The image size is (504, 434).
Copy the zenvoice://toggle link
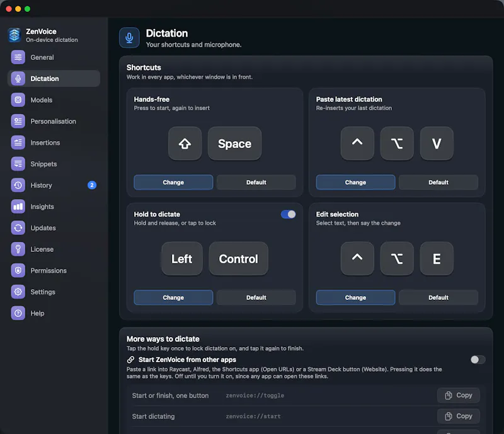(x=459, y=396)
